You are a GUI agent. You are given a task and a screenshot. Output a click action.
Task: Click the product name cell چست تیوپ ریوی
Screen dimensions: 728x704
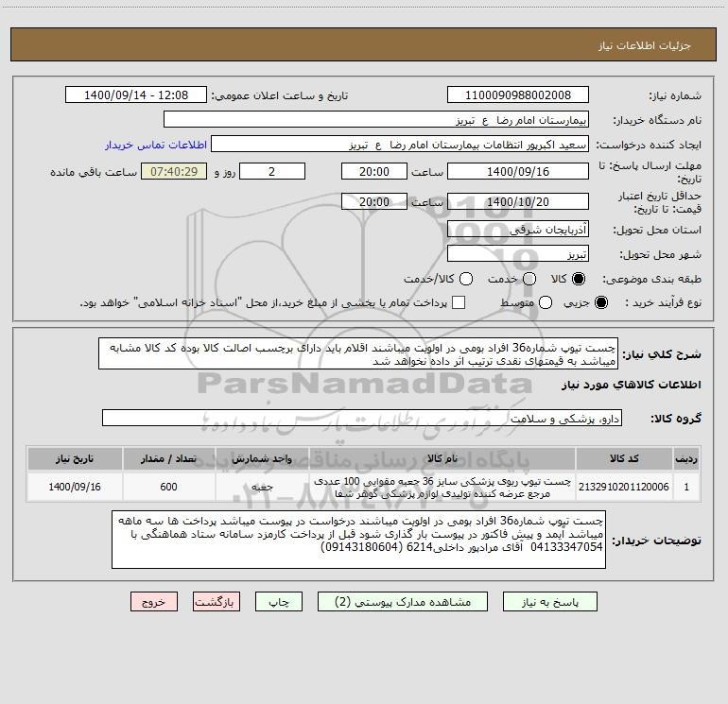(442, 488)
